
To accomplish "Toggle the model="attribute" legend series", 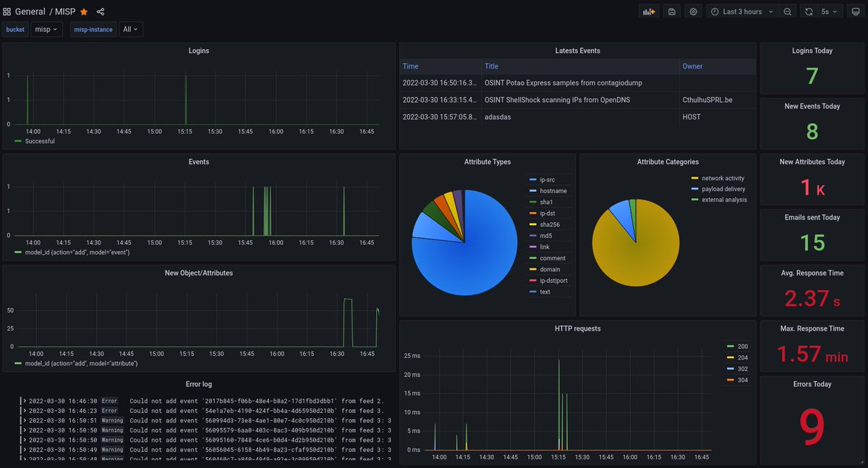I will pos(82,363).
